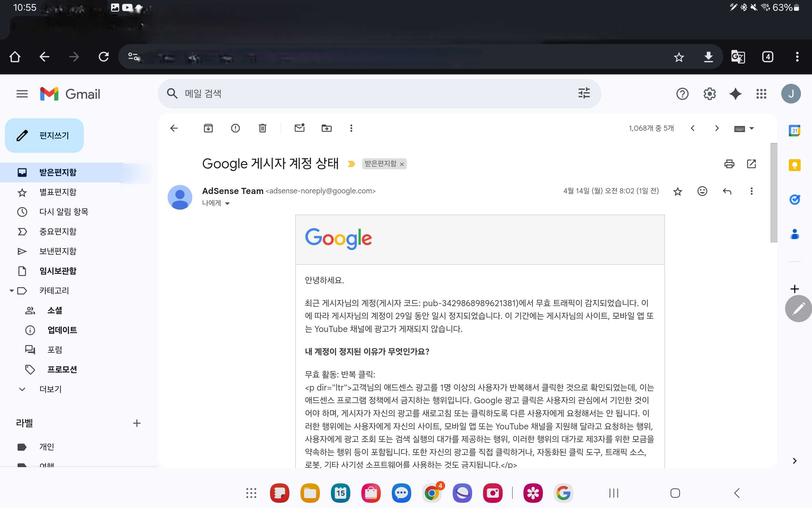The height and width of the screenshot is (508, 812).
Task: Reply to the AdSense Team message
Action: tap(727, 191)
